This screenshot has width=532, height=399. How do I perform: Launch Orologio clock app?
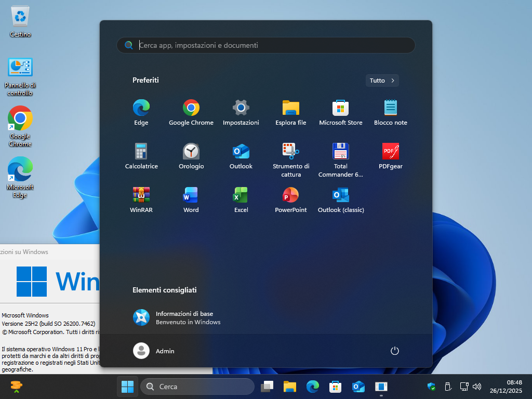point(191,156)
